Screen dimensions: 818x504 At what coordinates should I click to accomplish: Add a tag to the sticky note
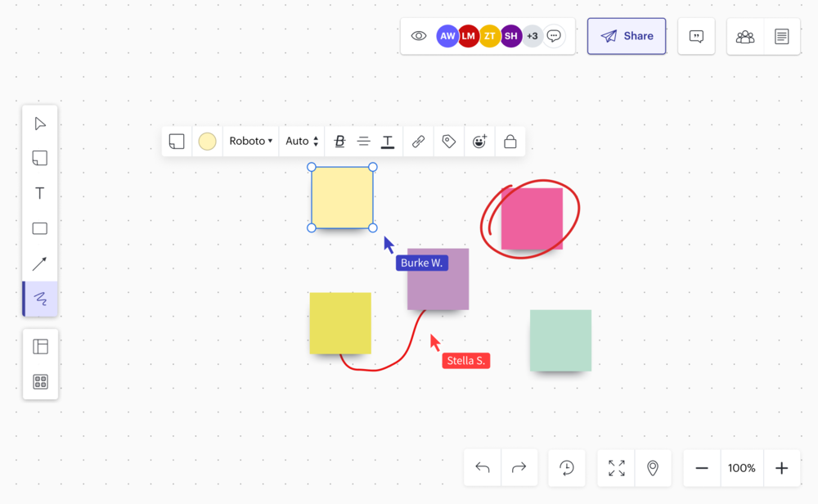point(448,142)
